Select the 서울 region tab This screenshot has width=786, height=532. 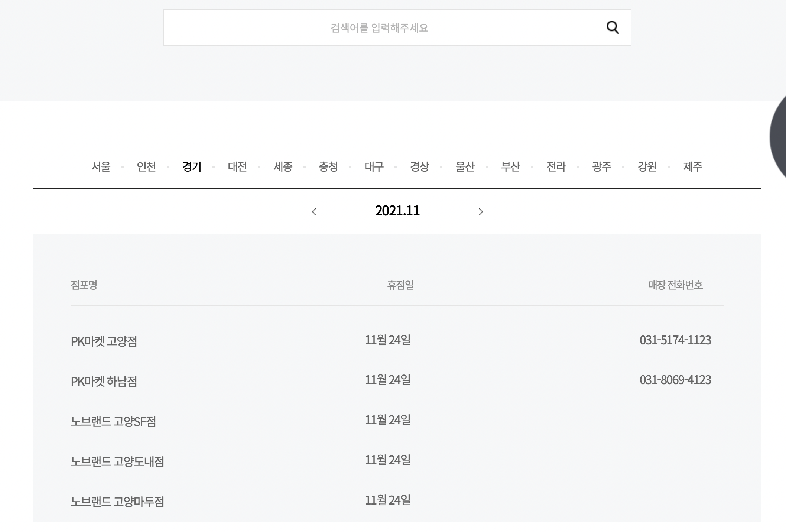(101, 166)
